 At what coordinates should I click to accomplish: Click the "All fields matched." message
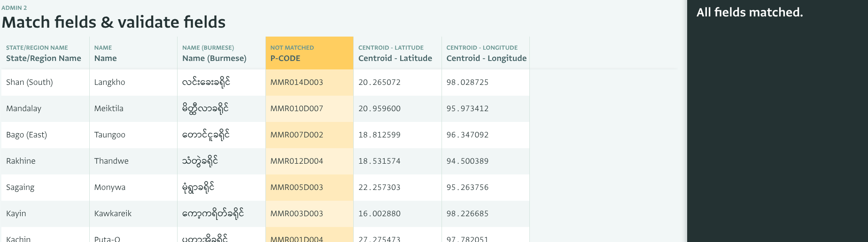pos(750,13)
